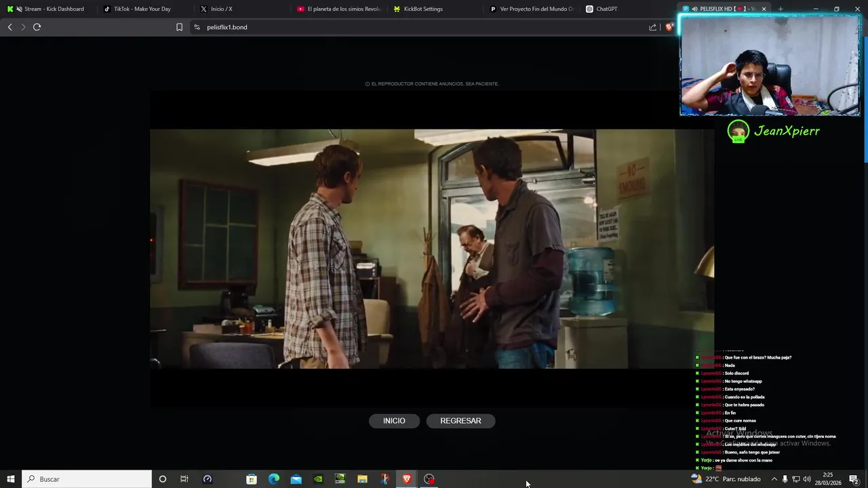
Task: Click the INICIO button
Action: (394, 421)
